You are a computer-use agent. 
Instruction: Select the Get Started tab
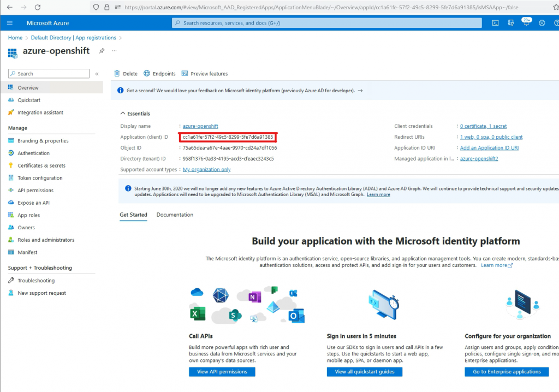[x=133, y=215]
